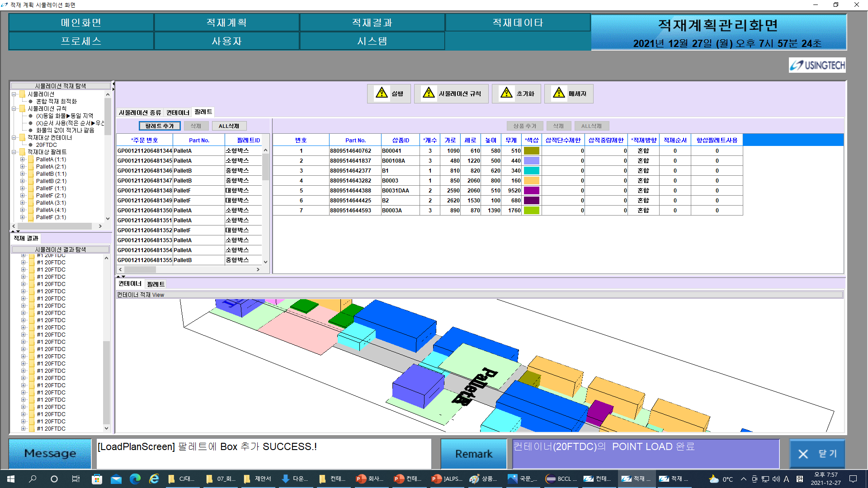This screenshot has width=868, height=488.
Task: Collapse the 적재대상 컨테이너 tree node
Action: point(14,137)
